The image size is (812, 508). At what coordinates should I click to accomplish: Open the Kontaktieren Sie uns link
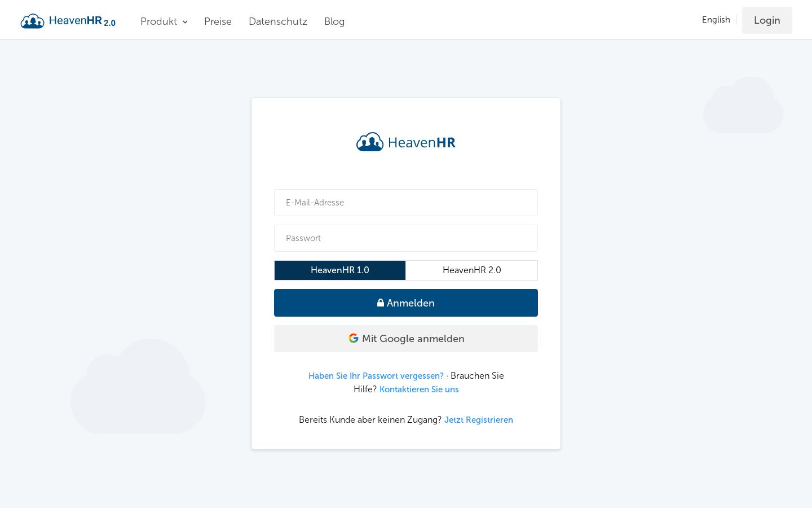click(x=419, y=389)
